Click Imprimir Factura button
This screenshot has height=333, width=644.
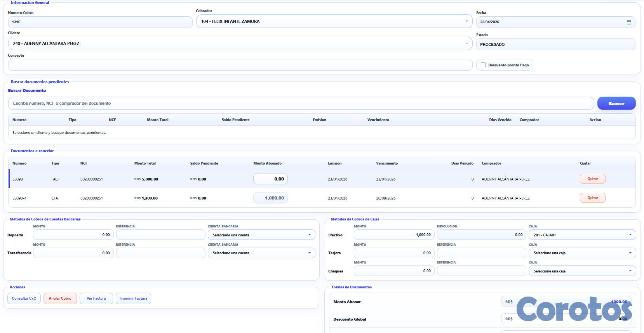133,298
